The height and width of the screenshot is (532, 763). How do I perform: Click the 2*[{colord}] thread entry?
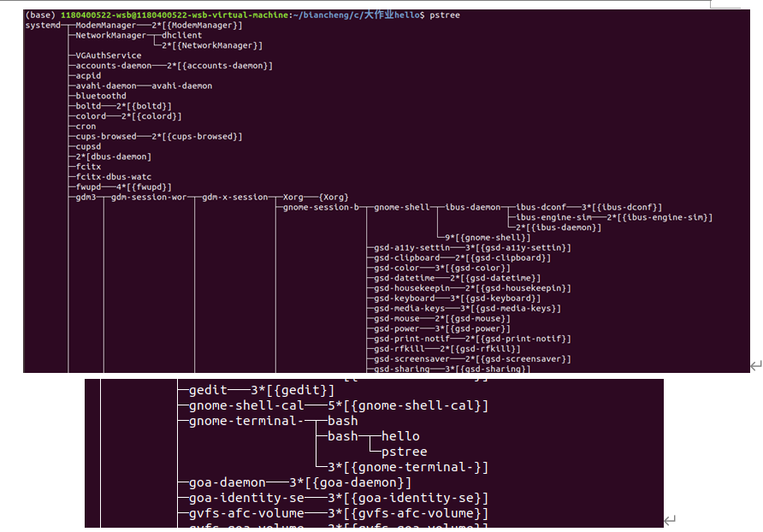pos(151,116)
